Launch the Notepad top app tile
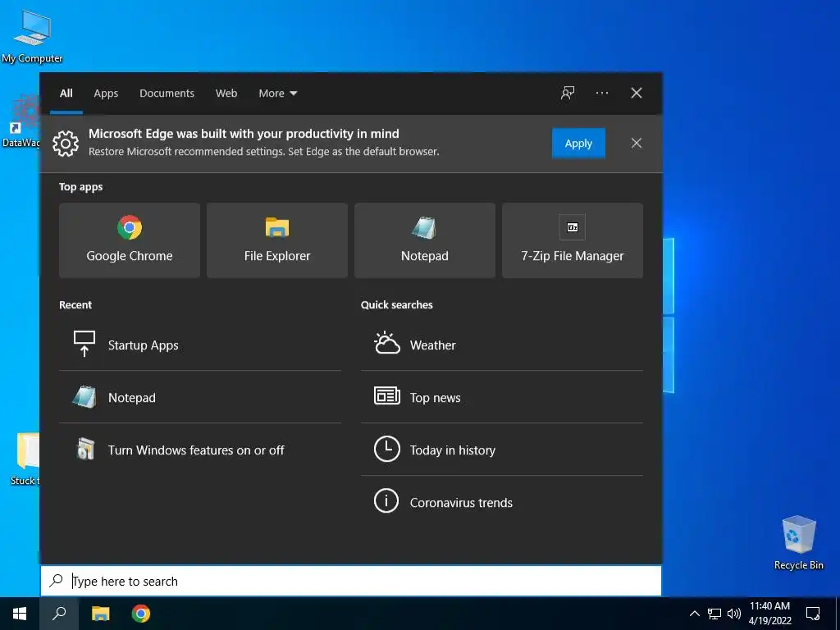The image size is (840, 630). click(x=425, y=240)
